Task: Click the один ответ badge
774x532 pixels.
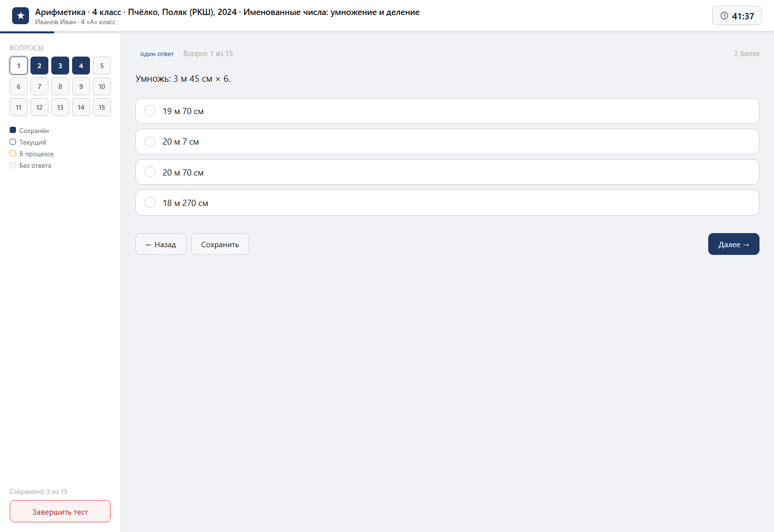Action: pos(157,54)
